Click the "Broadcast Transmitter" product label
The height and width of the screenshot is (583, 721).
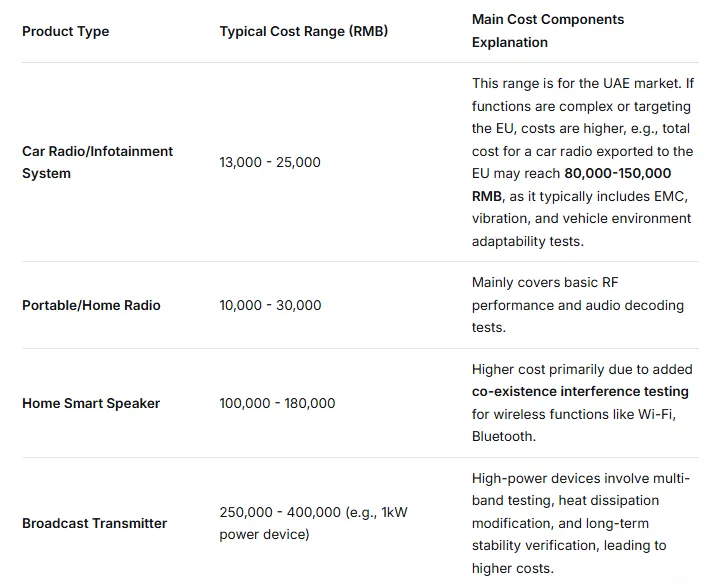pos(95,523)
